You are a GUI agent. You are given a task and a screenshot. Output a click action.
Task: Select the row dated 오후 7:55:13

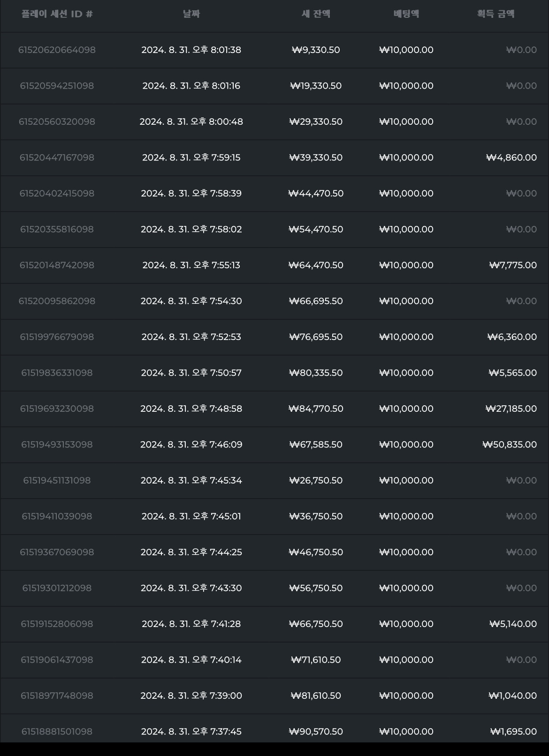tap(274, 265)
